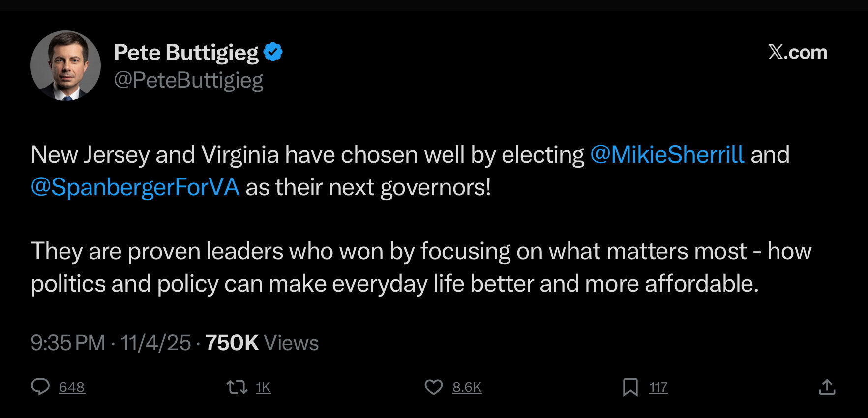
Task: Click the 117 bookmarks count
Action: 658,388
